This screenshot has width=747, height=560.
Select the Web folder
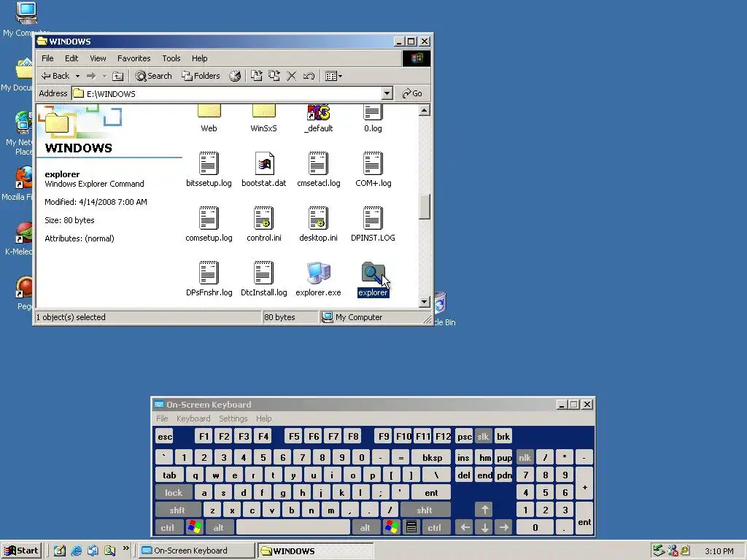pos(209,118)
